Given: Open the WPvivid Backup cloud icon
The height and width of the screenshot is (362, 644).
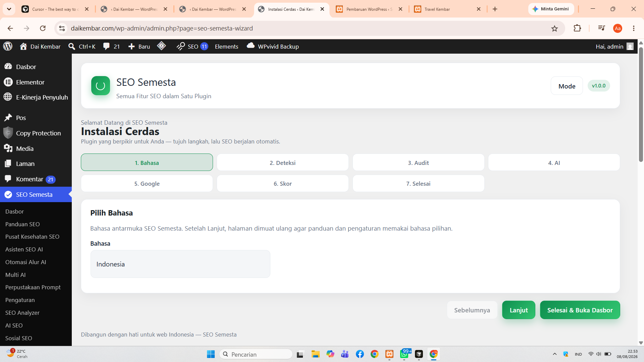Looking at the screenshot, I should 251,46.
